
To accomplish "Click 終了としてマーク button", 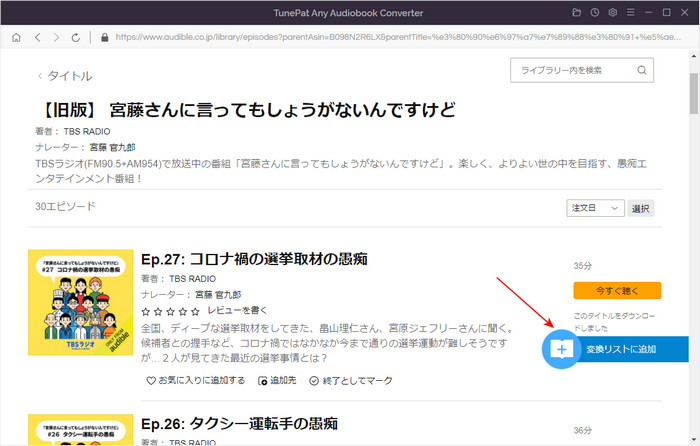I will pos(351,380).
